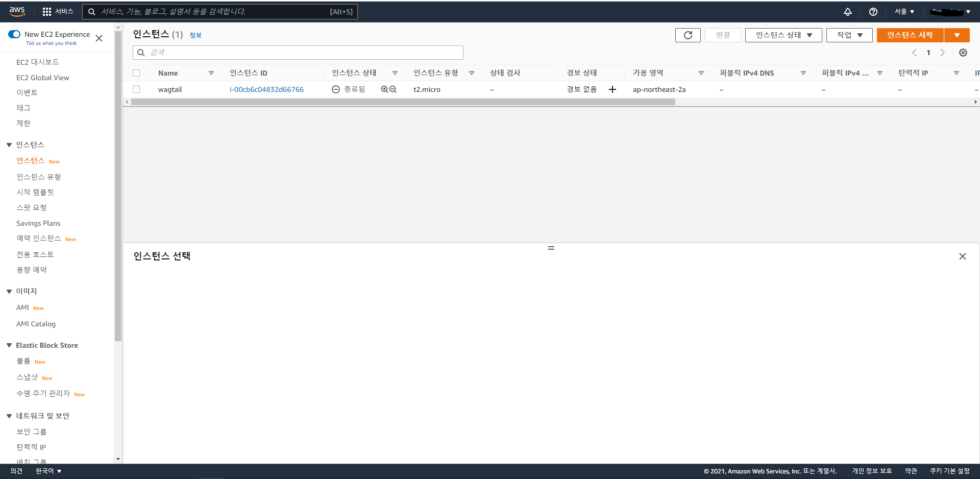Open the 서울 region dropdown
The height and width of the screenshot is (479, 980).
point(904,12)
